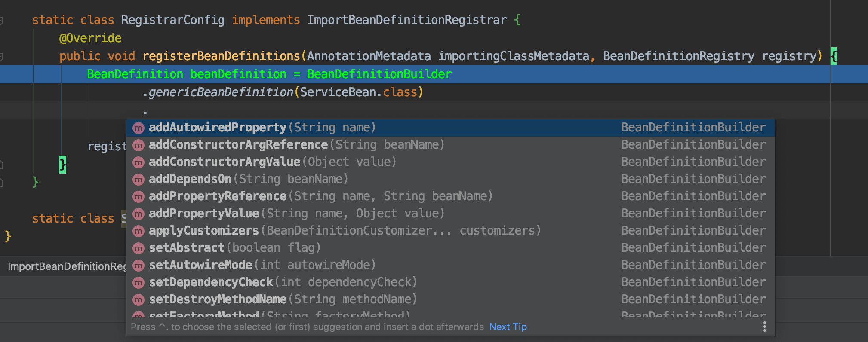Click the Next Tip link

pyautogui.click(x=508, y=327)
